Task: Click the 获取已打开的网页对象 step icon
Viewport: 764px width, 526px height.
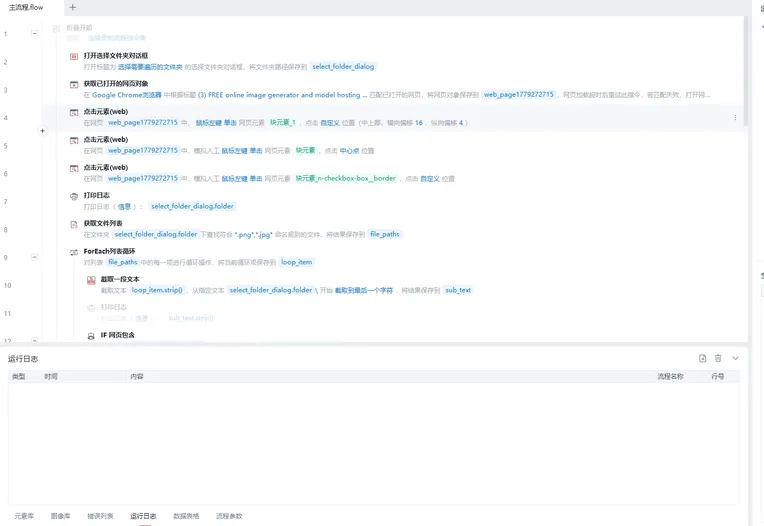Action: click(x=74, y=84)
